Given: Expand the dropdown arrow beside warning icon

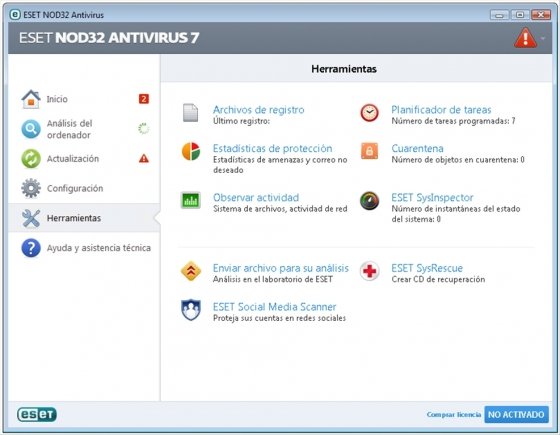Looking at the screenshot, I should click(x=543, y=38).
